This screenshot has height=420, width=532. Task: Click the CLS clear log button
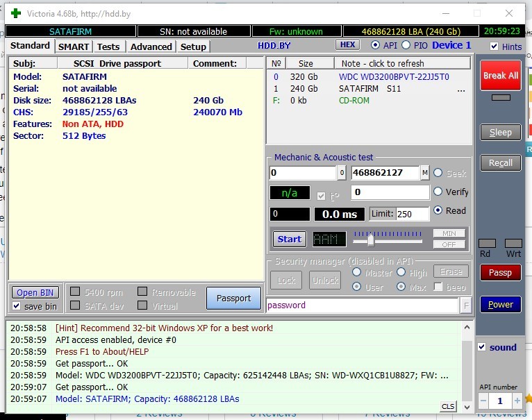tap(448, 406)
